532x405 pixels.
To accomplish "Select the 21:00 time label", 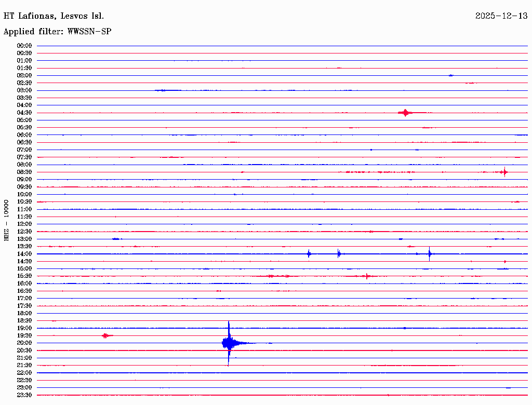I will coord(24,358).
